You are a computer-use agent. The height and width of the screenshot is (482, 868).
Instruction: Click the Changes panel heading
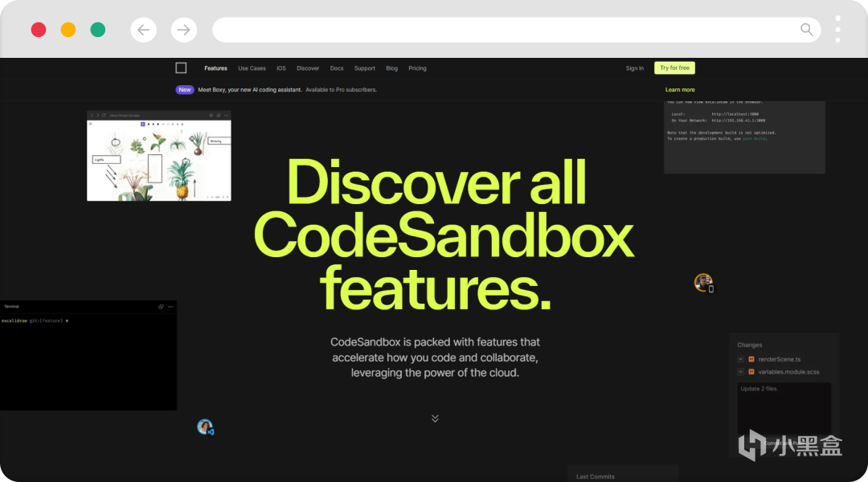click(750, 345)
